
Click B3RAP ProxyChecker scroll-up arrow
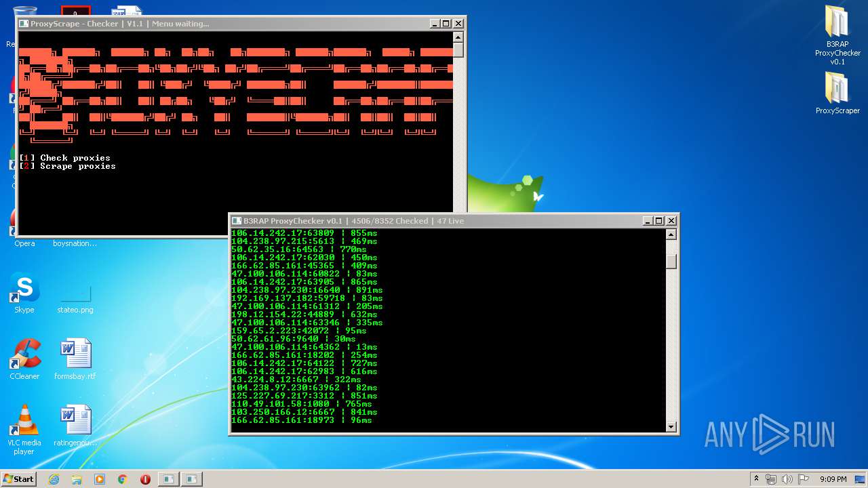671,235
